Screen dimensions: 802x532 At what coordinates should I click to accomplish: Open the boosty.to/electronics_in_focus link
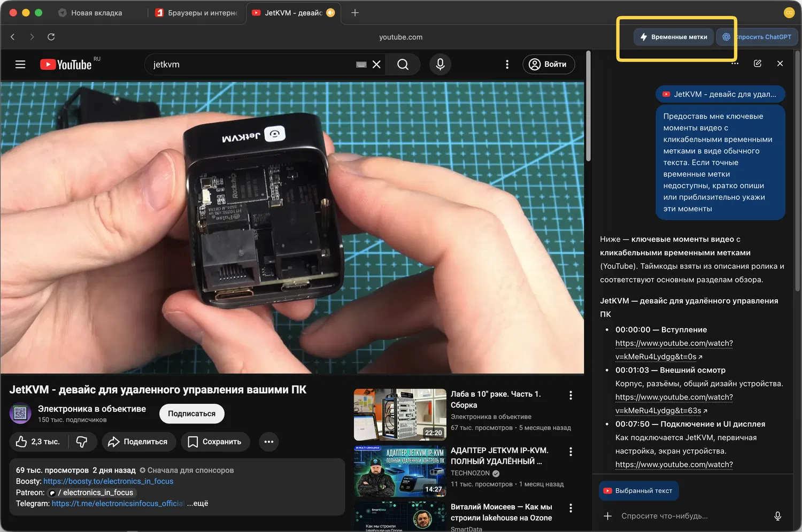click(109, 481)
